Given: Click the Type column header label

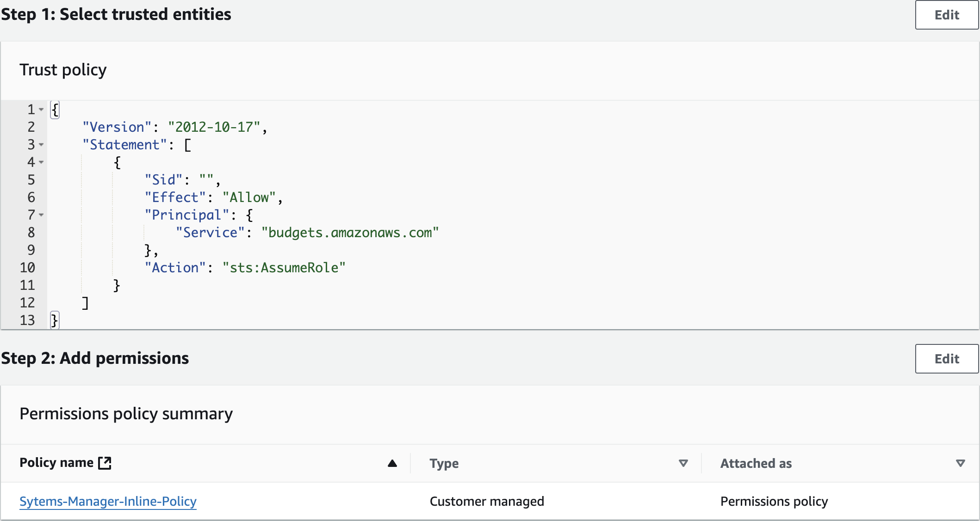Looking at the screenshot, I should 444,463.
